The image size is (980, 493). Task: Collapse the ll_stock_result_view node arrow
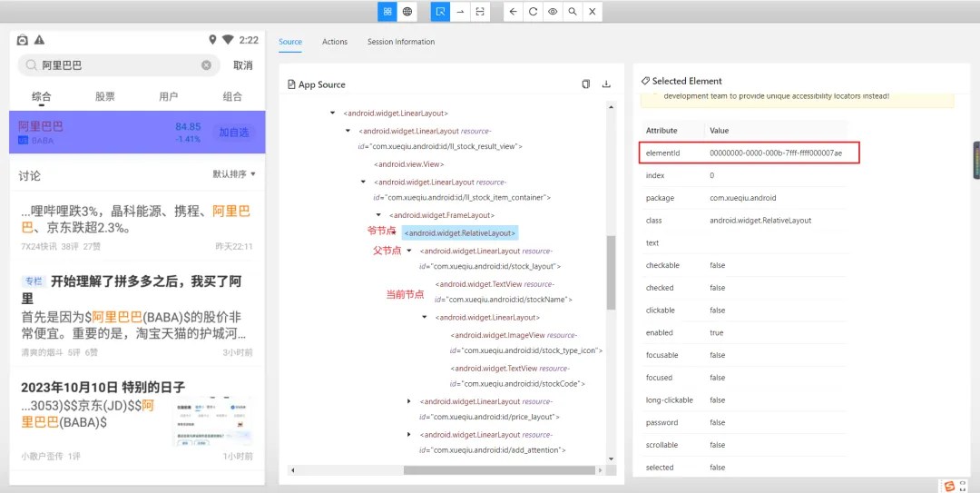pos(348,131)
